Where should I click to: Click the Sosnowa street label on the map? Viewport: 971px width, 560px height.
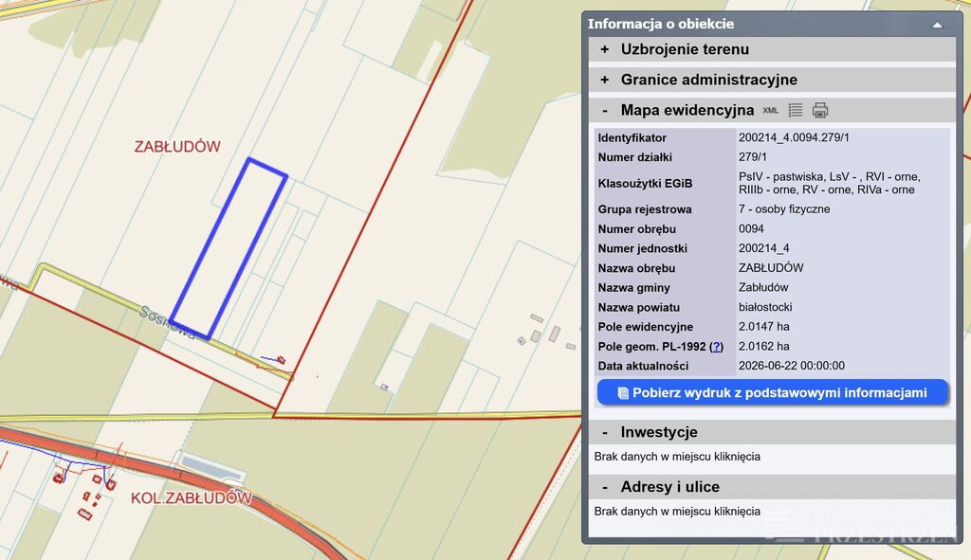(x=167, y=322)
